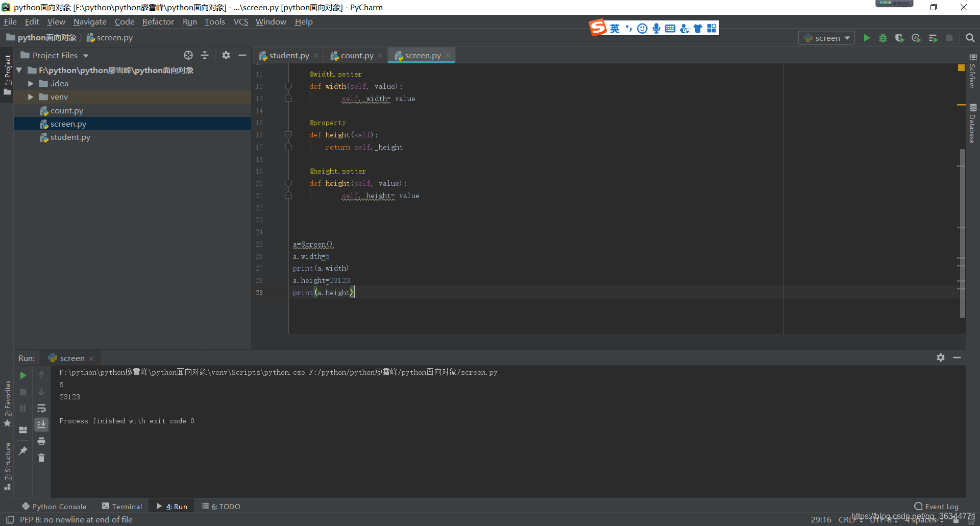Toggle Sogou punctuation mode
The image size is (980, 526).
[629, 29]
